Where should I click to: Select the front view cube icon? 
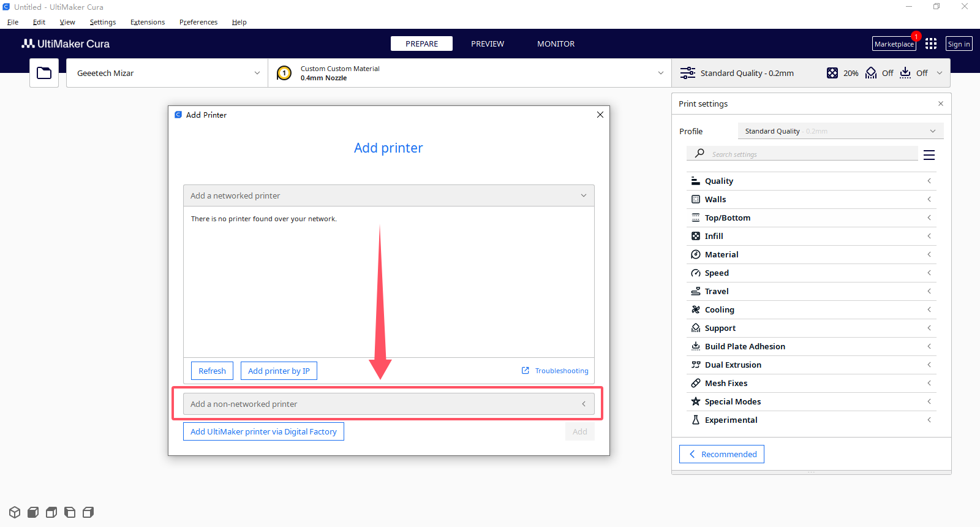point(33,512)
